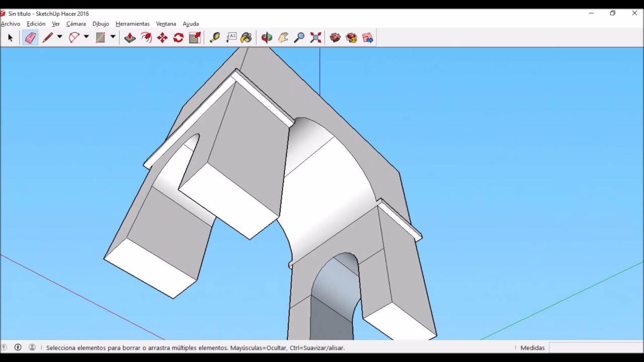This screenshot has height=362, width=644.
Task: Select the Line pencil tool
Action: click(48, 38)
